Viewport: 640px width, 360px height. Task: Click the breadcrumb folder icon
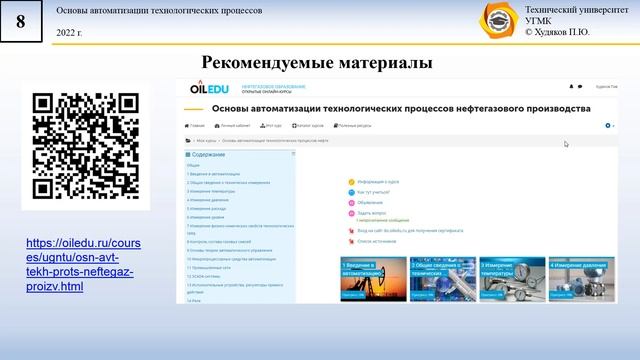coord(188,140)
